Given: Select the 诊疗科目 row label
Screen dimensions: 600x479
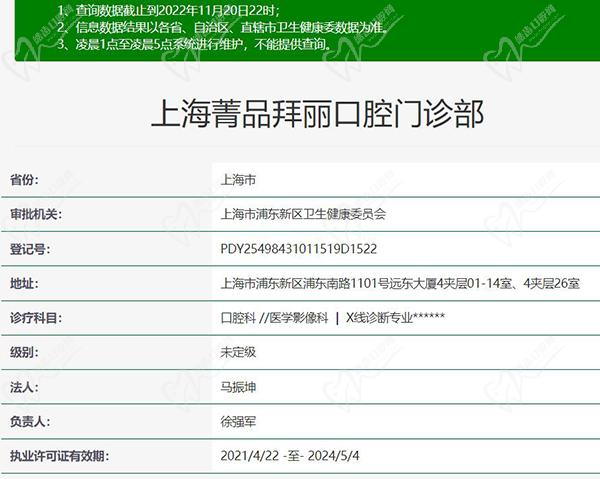Looking at the screenshot, I should click(36, 318).
